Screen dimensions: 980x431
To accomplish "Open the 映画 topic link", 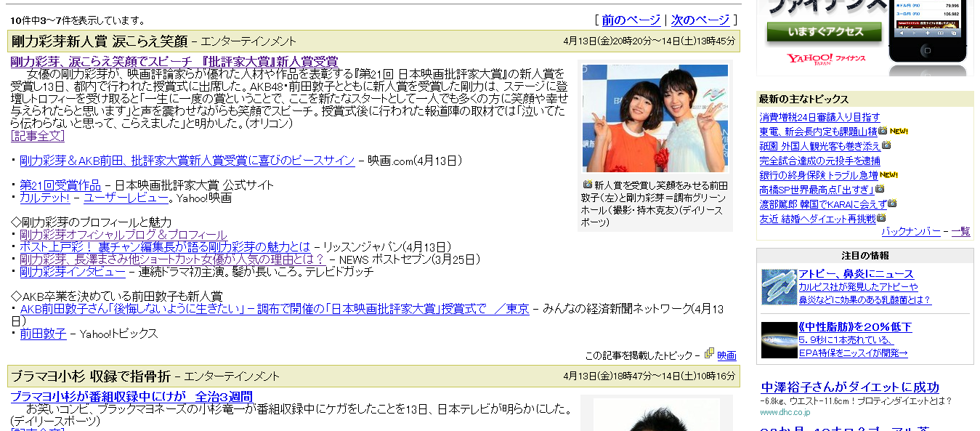I will pos(726,355).
